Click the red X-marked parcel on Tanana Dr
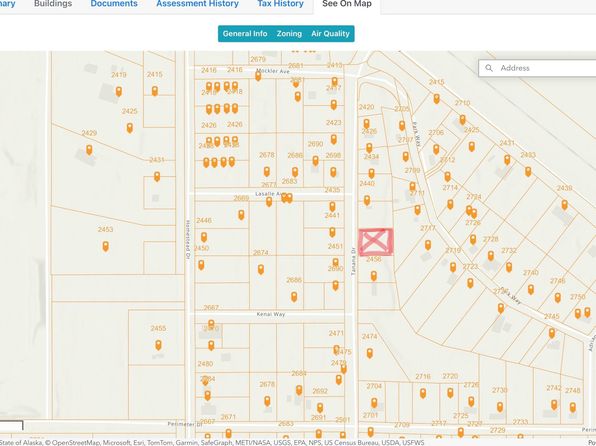 click(x=376, y=242)
